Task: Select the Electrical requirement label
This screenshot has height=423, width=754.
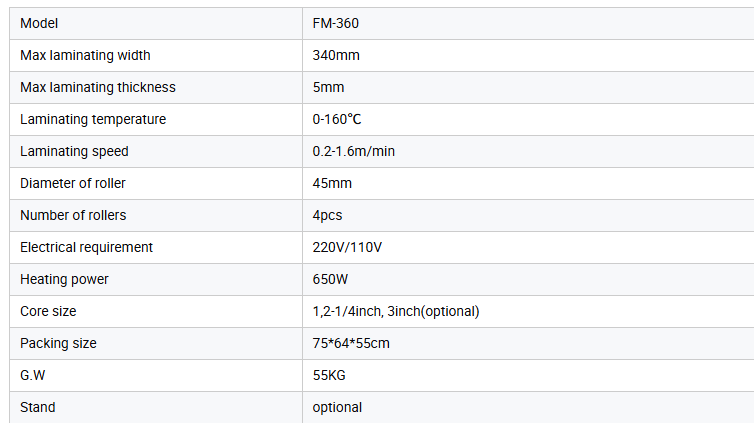Action: pos(87,247)
